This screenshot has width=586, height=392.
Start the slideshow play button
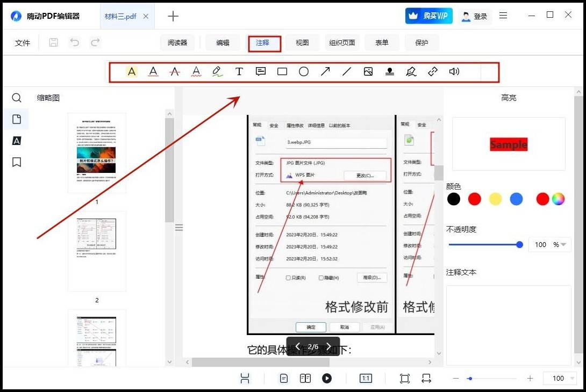click(x=327, y=379)
